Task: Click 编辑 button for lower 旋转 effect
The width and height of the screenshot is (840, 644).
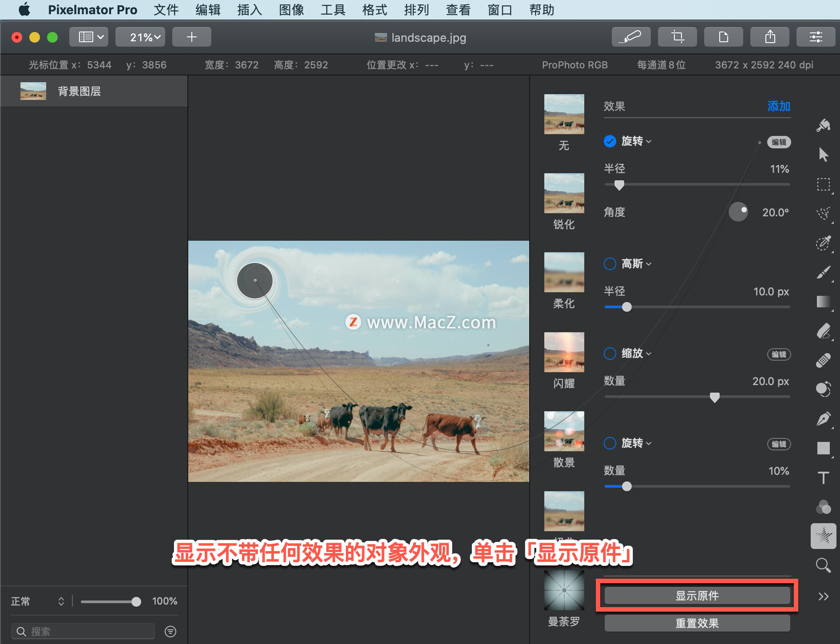Action: point(779,444)
